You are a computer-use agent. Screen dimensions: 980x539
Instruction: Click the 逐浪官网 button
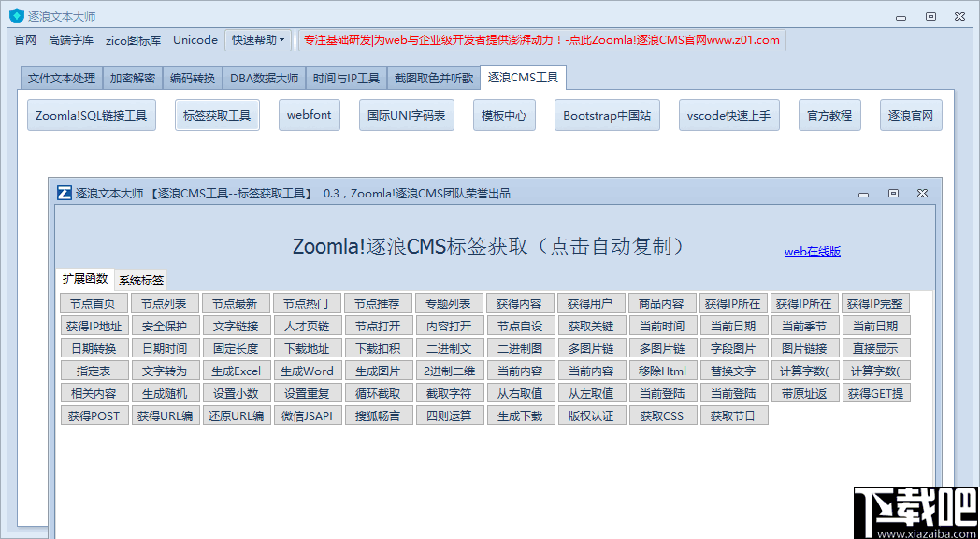click(x=911, y=115)
